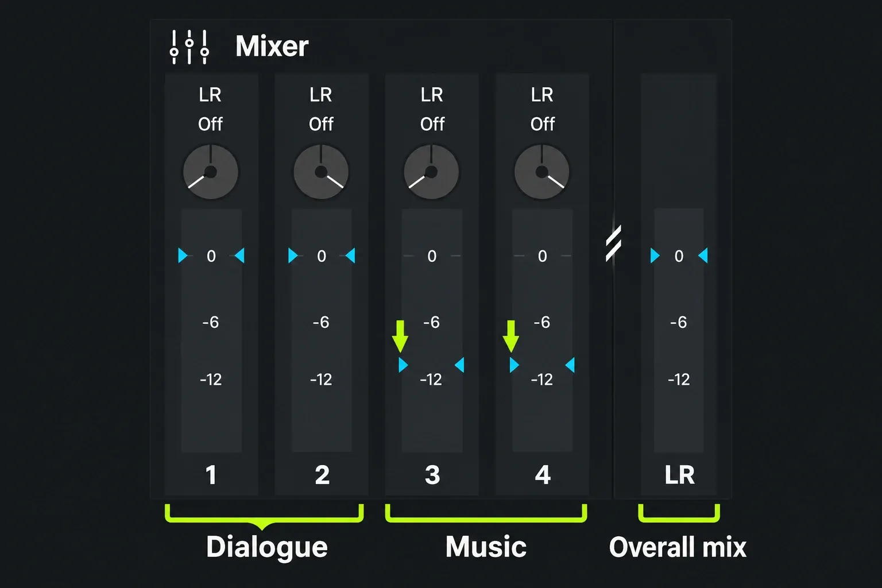882x588 pixels.
Task: Click the 0 mark on channel 3's fader
Action: tap(432, 256)
